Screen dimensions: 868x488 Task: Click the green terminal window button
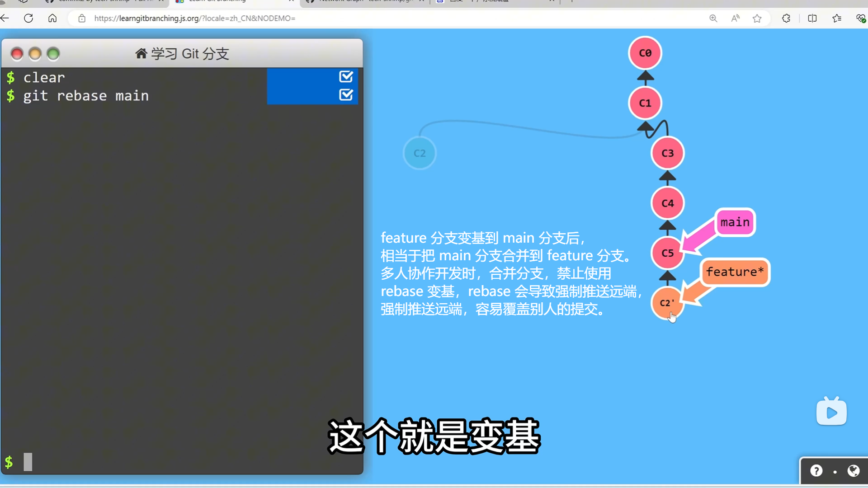click(x=53, y=54)
